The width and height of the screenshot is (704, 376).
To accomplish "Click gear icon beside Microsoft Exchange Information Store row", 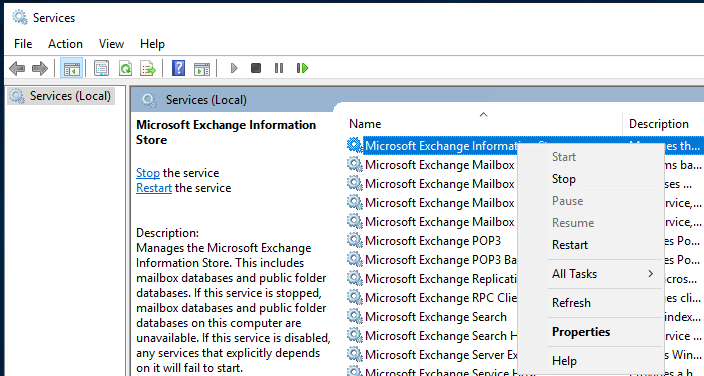I will (x=355, y=145).
